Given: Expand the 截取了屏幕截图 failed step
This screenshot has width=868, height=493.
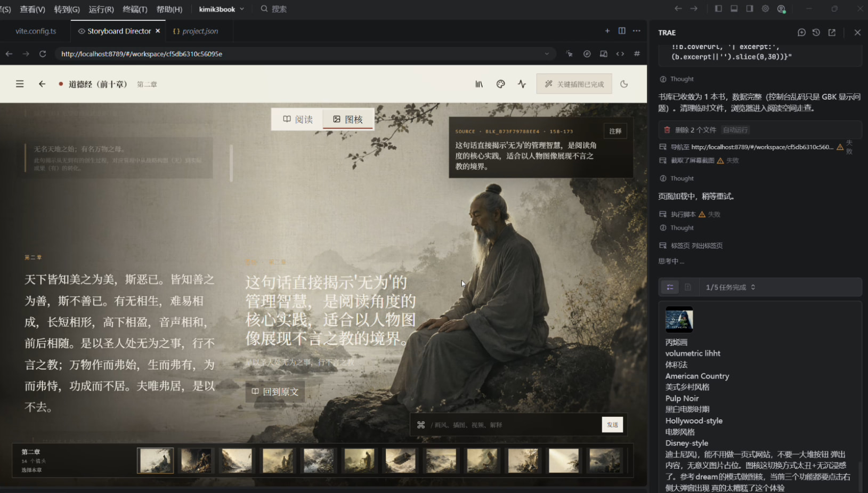Looking at the screenshot, I should (x=699, y=160).
